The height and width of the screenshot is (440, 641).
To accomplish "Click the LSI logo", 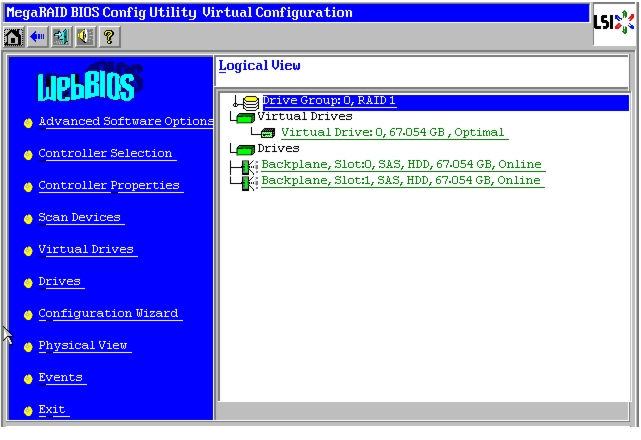I will coord(614,22).
